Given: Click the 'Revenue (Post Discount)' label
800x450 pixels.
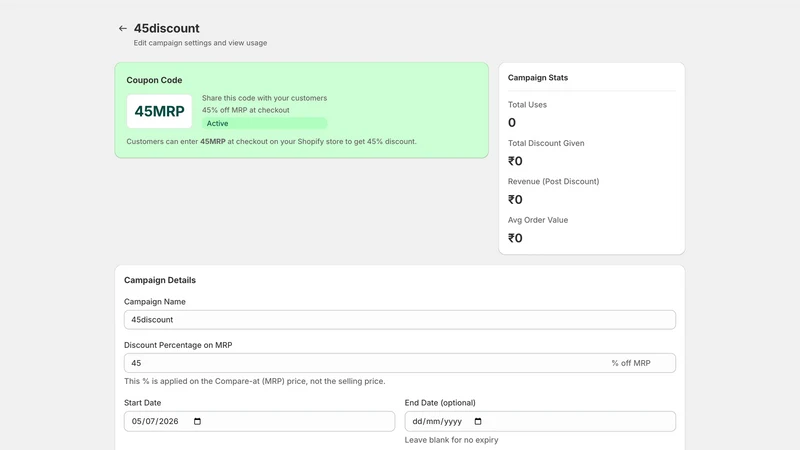Looking at the screenshot, I should 553,182.
